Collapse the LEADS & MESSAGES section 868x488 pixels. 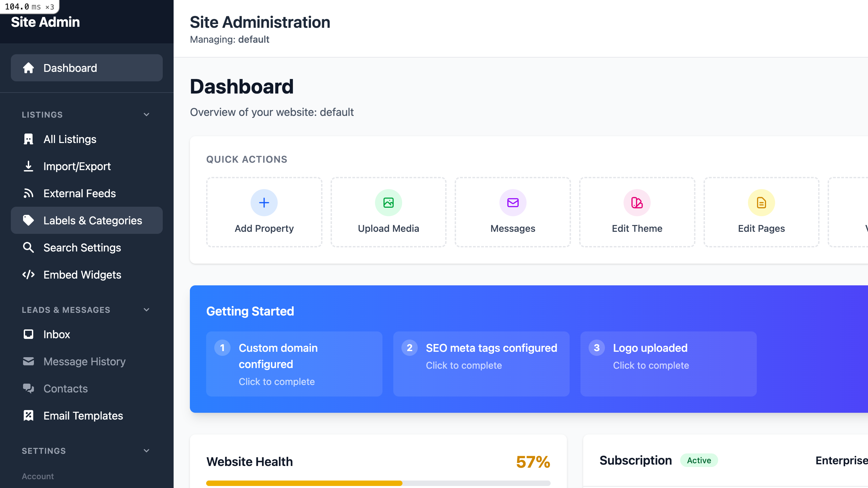pyautogui.click(x=146, y=309)
